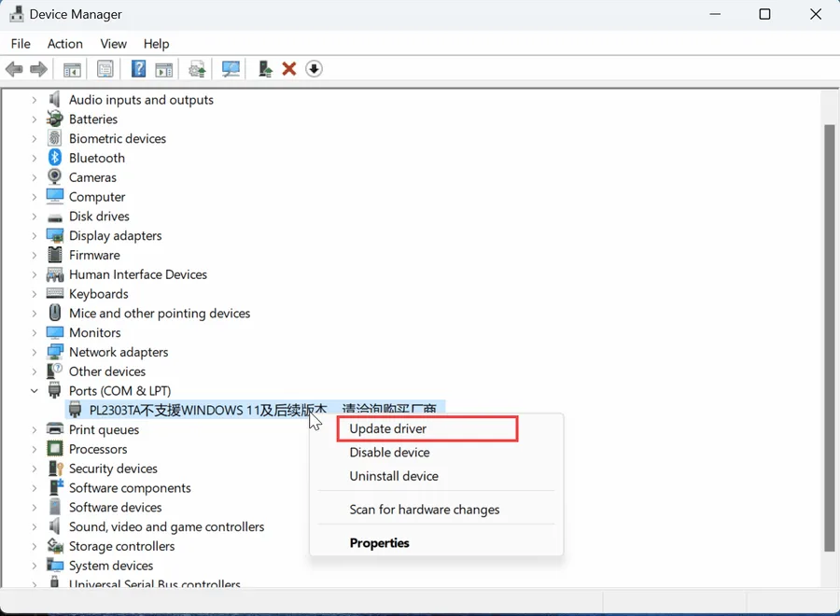Image resolution: width=840 pixels, height=616 pixels.
Task: Expand the Storage controllers chevron
Action: pos(35,546)
